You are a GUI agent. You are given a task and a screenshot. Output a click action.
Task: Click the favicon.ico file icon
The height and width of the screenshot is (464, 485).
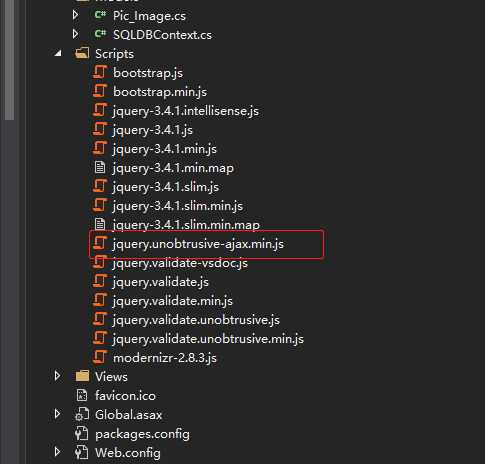[x=82, y=395]
